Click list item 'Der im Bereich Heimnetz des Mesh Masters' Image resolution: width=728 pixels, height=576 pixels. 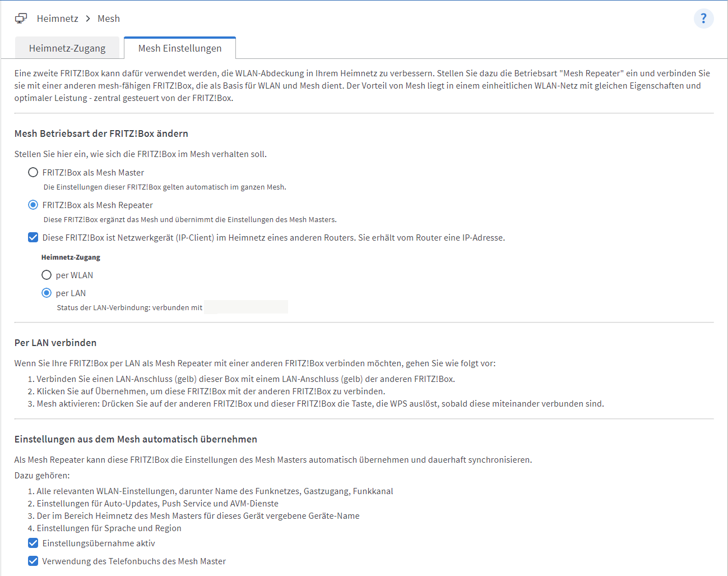(198, 516)
